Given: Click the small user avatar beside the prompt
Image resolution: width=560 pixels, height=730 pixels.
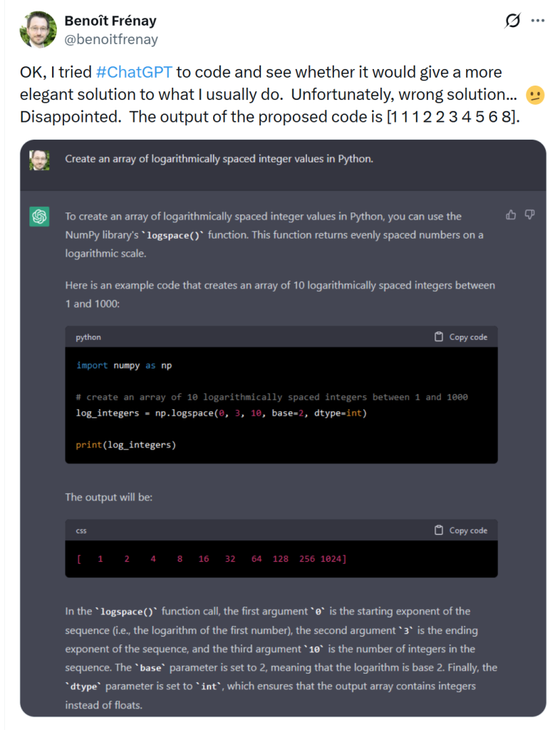Looking at the screenshot, I should [39, 159].
